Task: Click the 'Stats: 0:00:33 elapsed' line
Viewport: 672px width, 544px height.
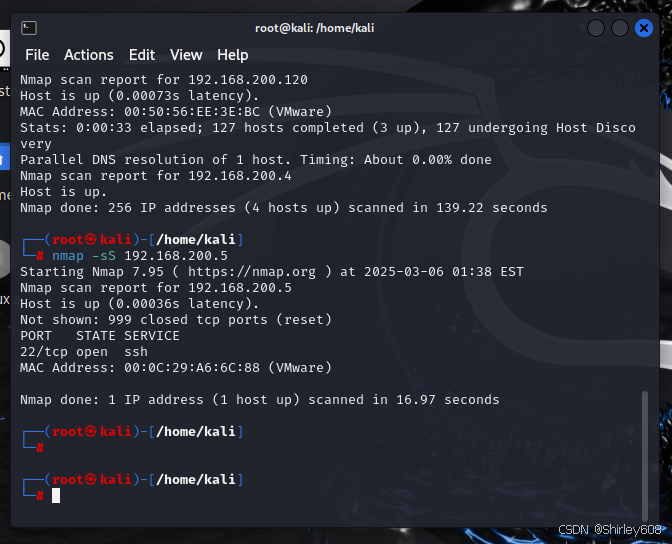Action: [328, 136]
